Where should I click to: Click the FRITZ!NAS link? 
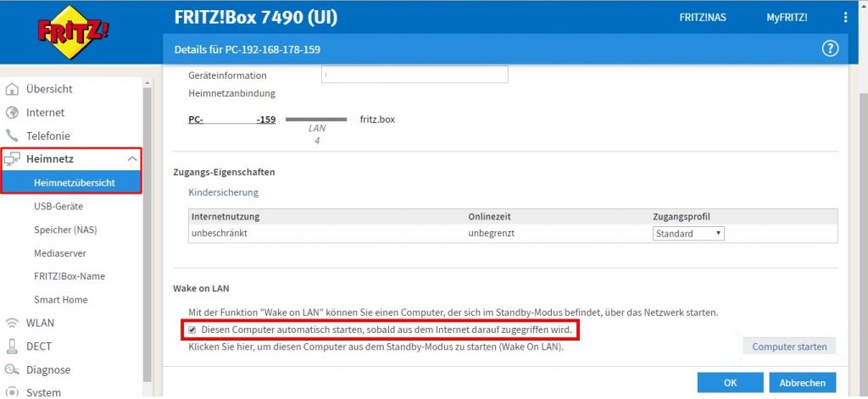pos(703,18)
